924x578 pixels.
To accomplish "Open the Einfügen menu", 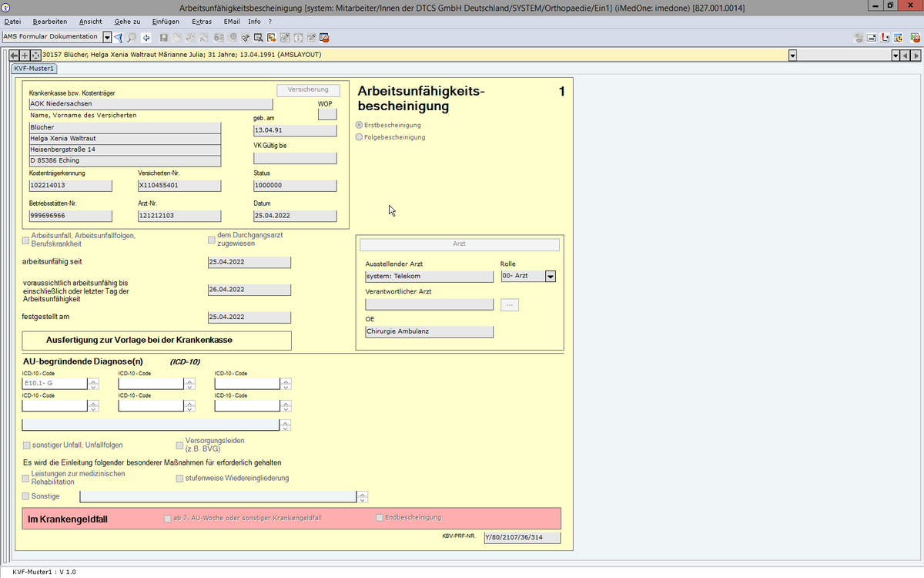I will click(x=166, y=22).
